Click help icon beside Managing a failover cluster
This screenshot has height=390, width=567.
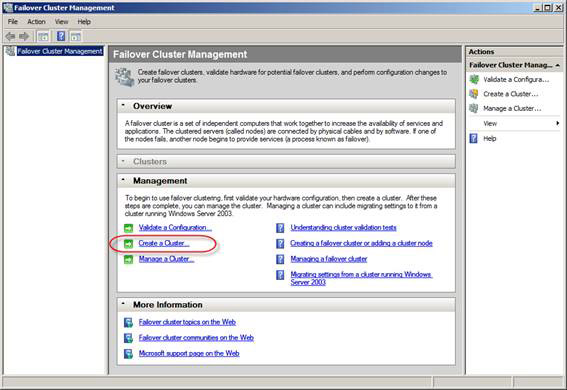(280, 259)
